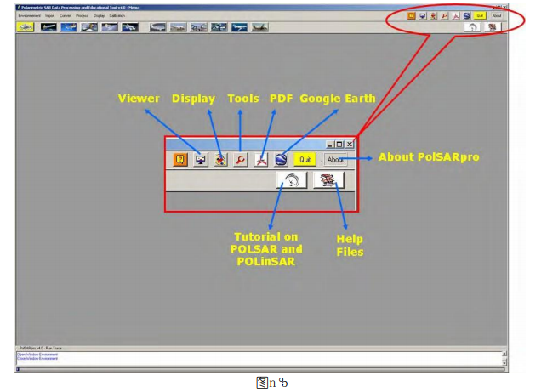Open the Calibration menu
Screen dimensions: 547x392
(117, 15)
